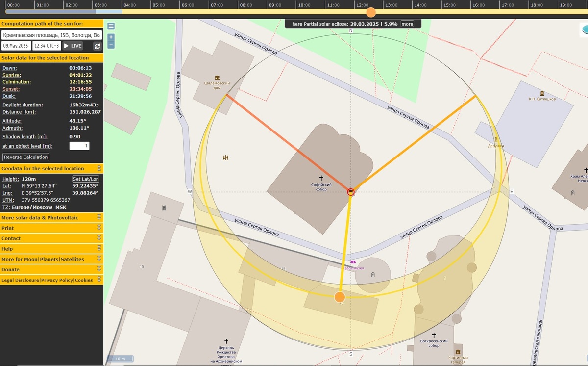Click the Shadow length [m] label

pos(21,136)
